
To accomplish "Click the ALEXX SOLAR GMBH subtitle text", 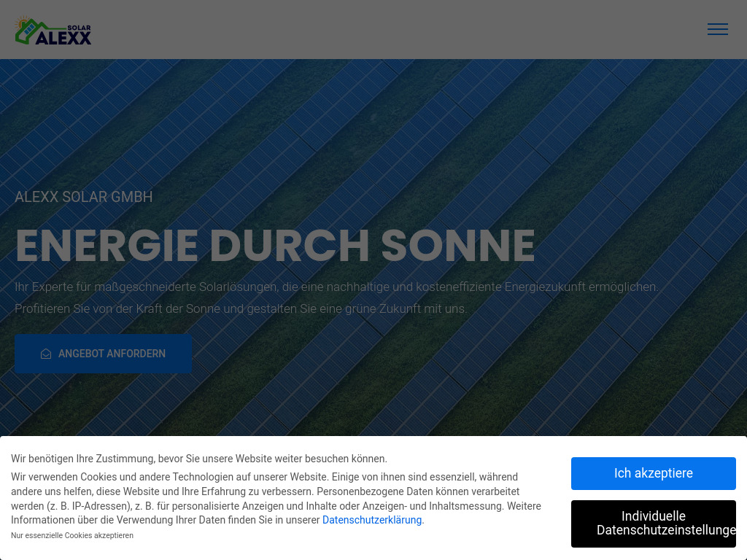I will click(83, 197).
